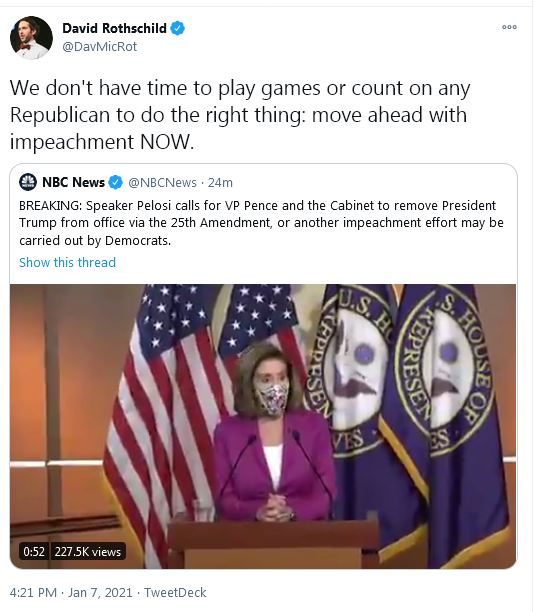
Task: Open the three-dot more options menu
Action: click(x=510, y=27)
